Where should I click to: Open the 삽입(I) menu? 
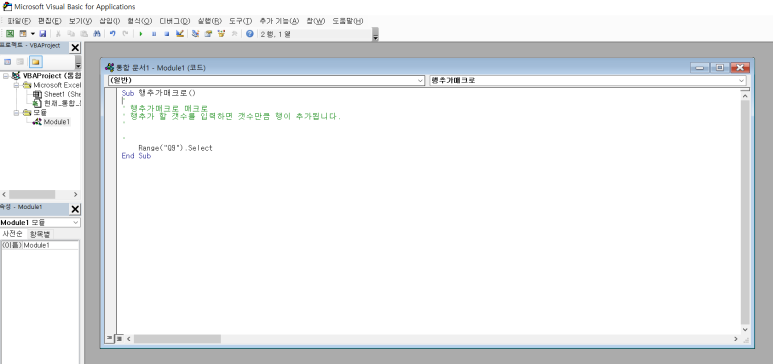pos(109,21)
